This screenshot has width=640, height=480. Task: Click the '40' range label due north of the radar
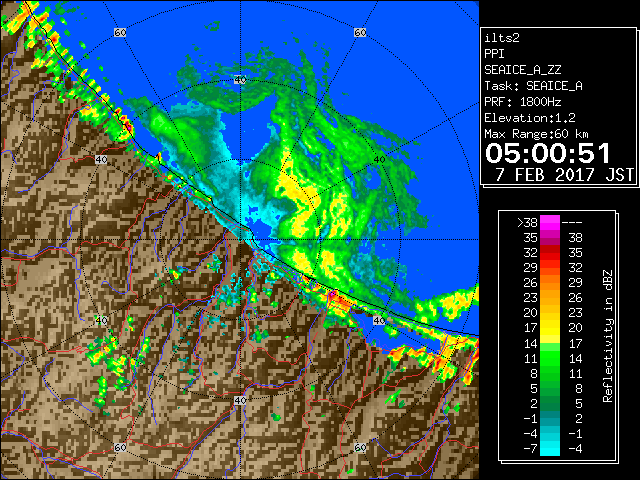pos(240,80)
